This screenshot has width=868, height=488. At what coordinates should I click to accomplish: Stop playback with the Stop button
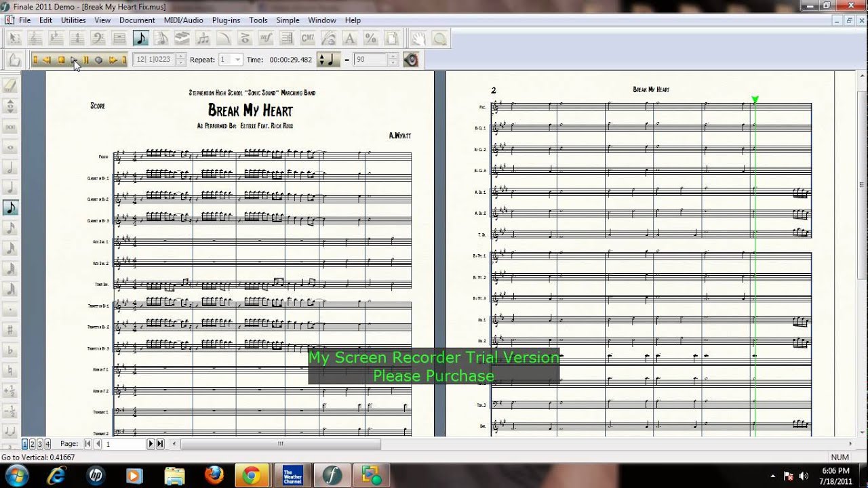coord(61,60)
